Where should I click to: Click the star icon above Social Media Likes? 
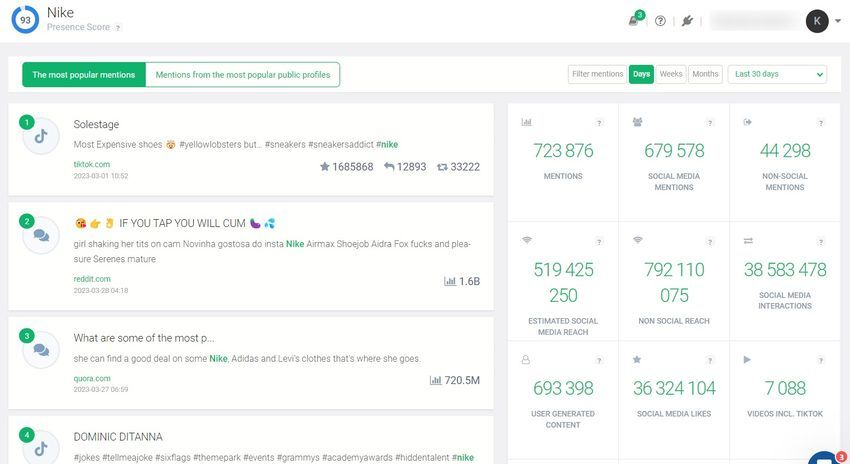637,359
